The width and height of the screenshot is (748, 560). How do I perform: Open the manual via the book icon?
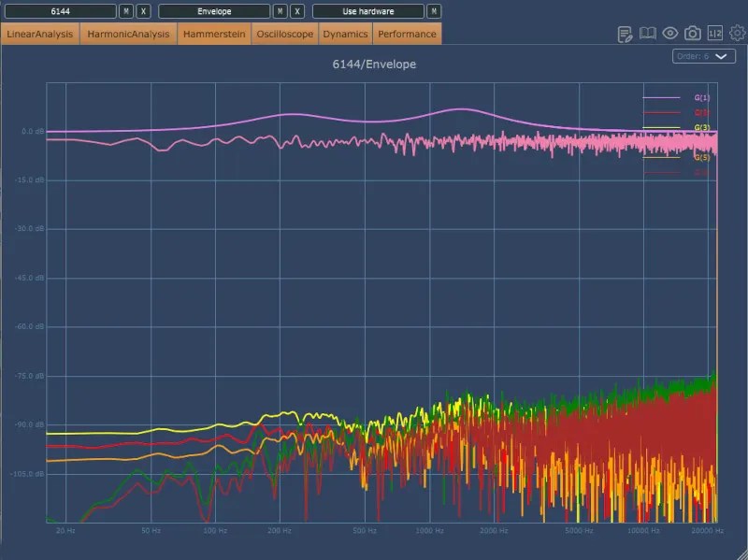pos(646,32)
